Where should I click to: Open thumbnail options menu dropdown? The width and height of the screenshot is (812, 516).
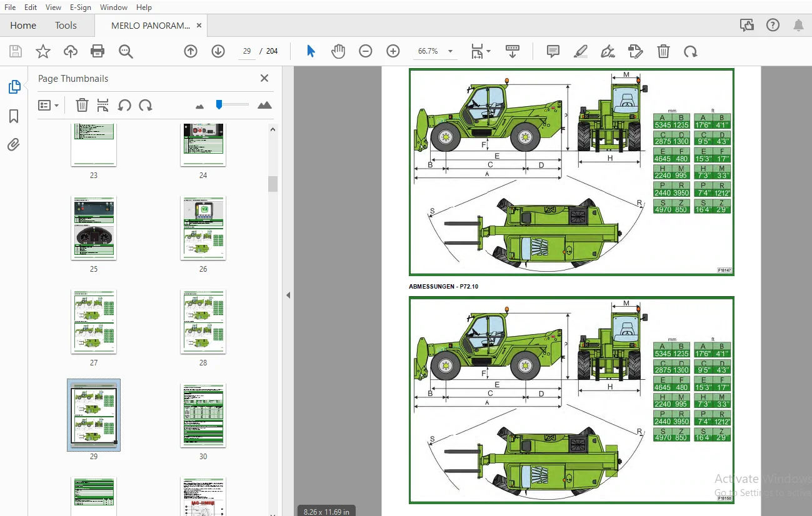click(x=48, y=106)
